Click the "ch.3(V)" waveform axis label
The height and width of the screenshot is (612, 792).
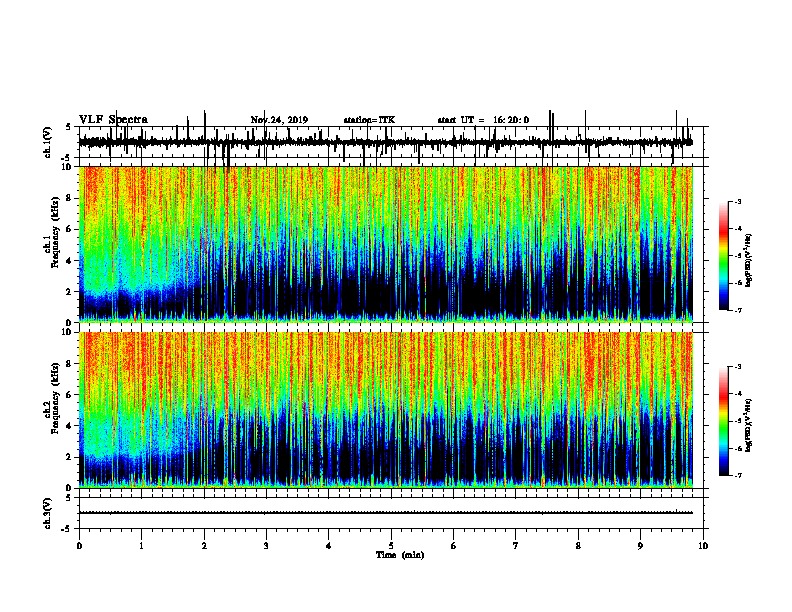47,513
